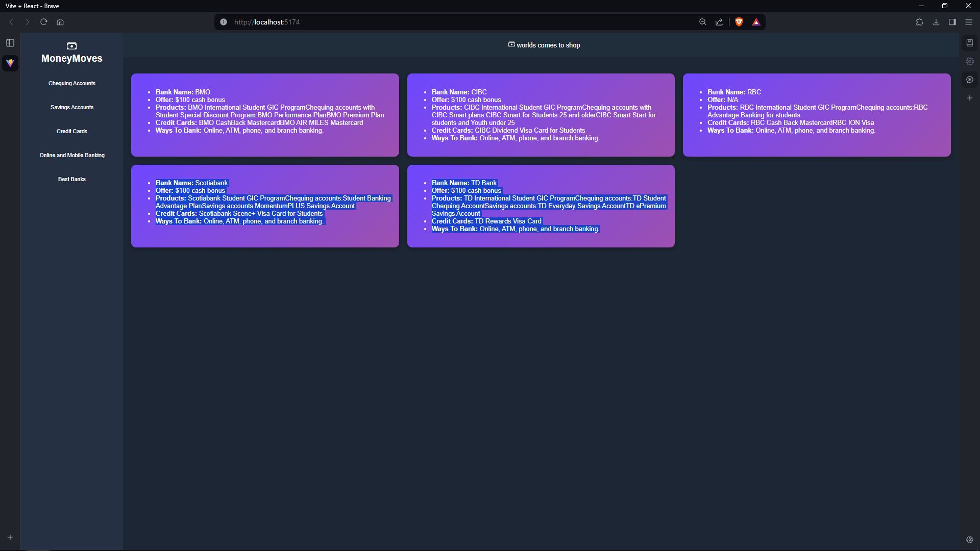Open Chequing Accounts navigation item
The height and width of the screenshot is (551, 980).
coord(72,83)
